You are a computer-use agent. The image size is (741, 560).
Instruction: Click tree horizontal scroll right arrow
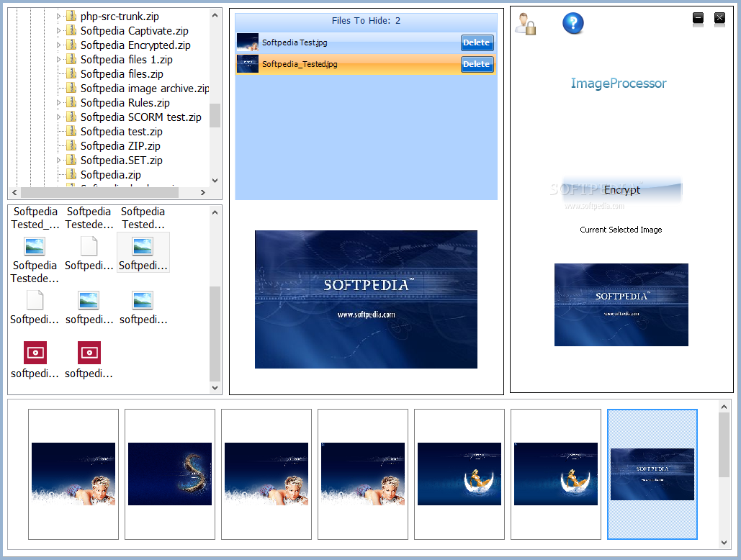coord(203,193)
